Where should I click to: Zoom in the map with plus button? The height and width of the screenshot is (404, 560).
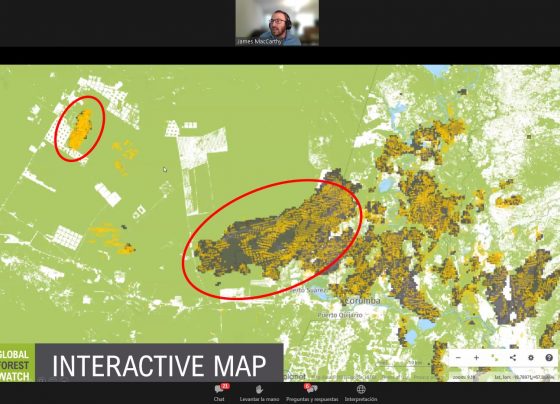476,358
